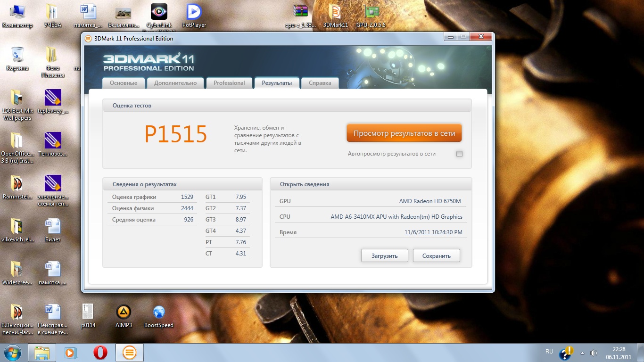Click the GT1 result 7.95
Screen dimensions: 644x362
point(240,197)
